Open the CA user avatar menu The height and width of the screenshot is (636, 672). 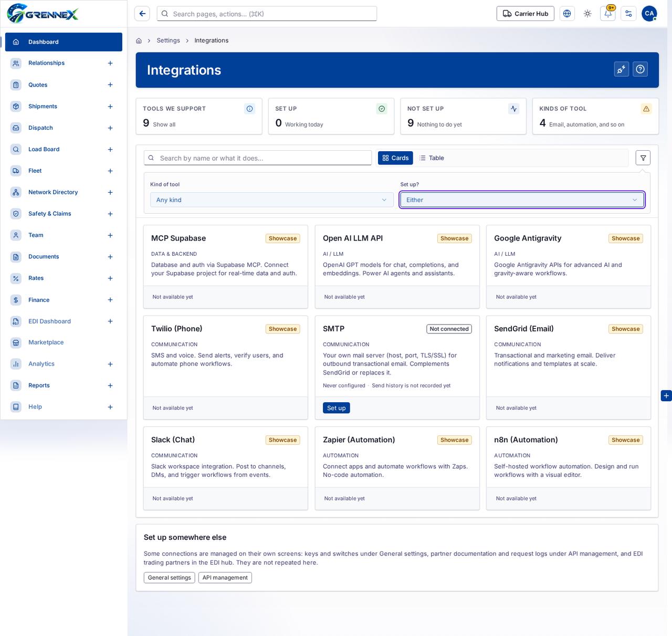649,14
